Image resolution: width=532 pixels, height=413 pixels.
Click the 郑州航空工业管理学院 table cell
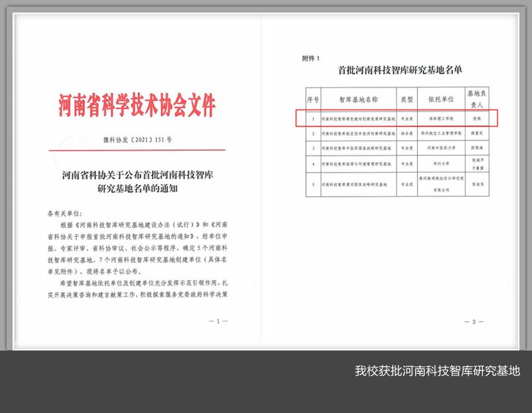click(x=440, y=133)
